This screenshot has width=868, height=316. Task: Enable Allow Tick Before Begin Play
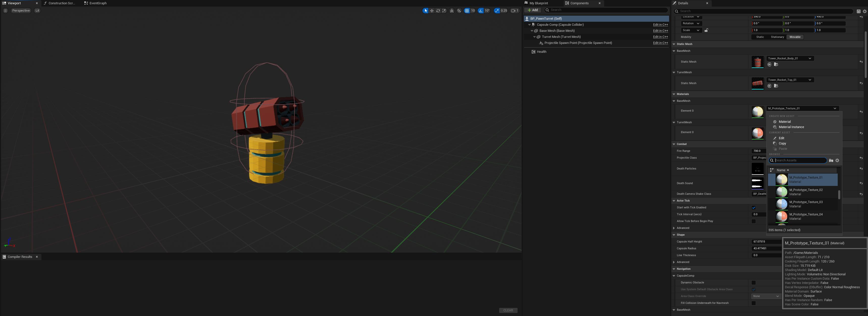(x=754, y=221)
